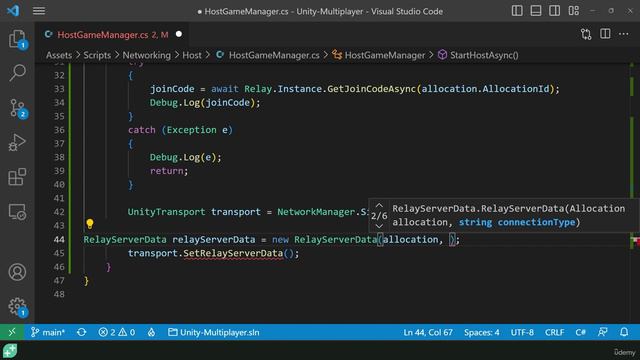This screenshot has height=360, width=640.
Task: Toggle the bottom panel layout
Action: [x=536, y=11]
